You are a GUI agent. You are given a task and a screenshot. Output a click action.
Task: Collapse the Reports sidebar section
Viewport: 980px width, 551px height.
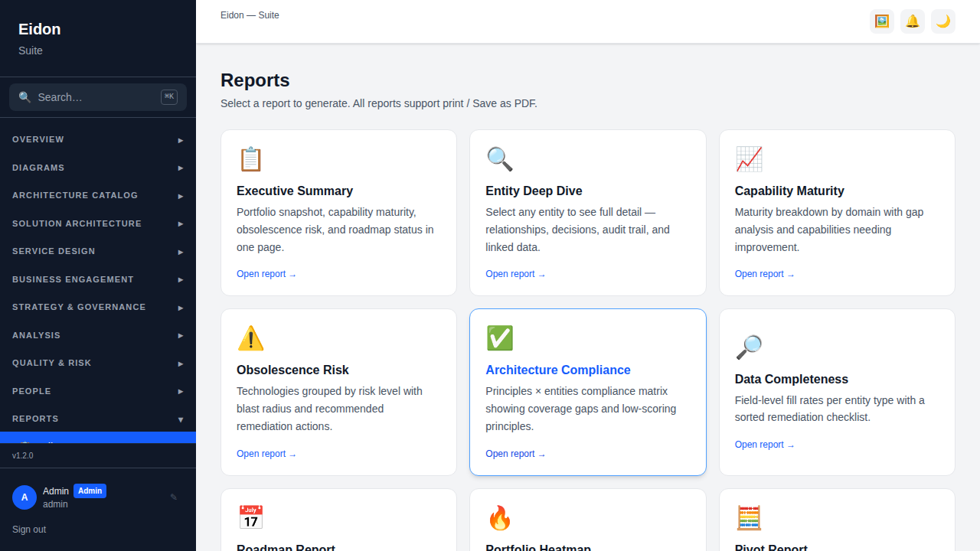98,419
